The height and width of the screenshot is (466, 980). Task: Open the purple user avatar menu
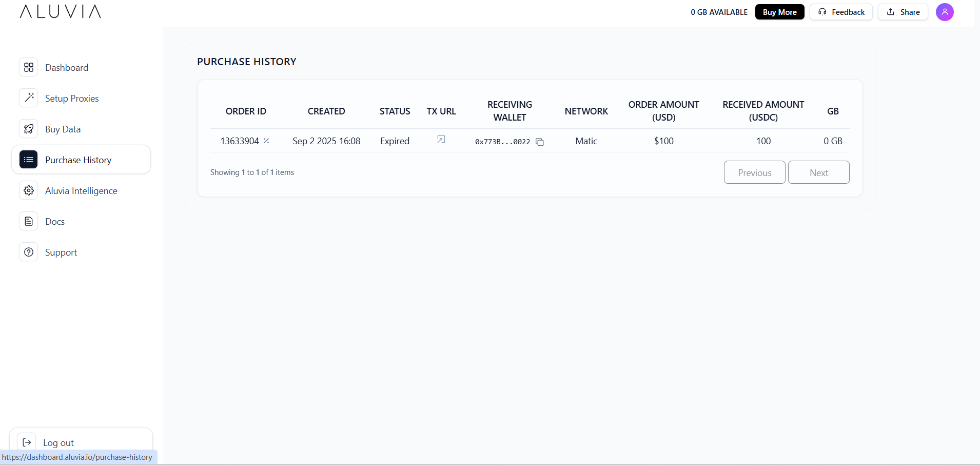tap(945, 12)
